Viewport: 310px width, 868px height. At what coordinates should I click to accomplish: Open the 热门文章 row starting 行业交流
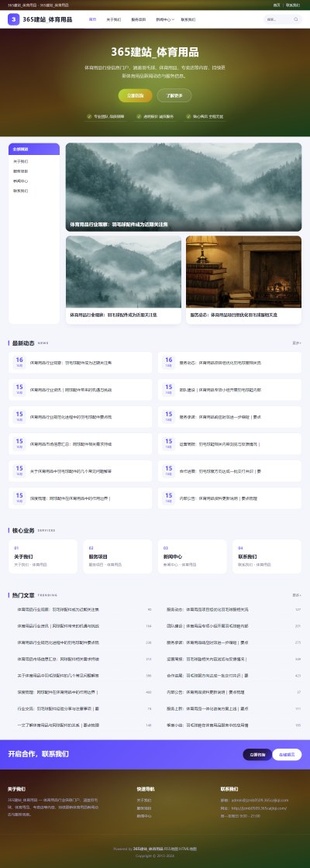[x=81, y=708]
